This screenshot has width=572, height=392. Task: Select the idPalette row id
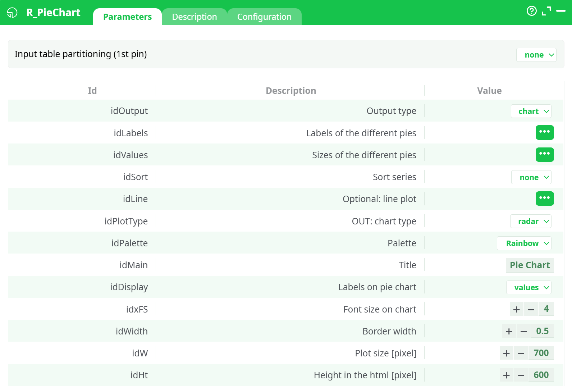pos(129,243)
